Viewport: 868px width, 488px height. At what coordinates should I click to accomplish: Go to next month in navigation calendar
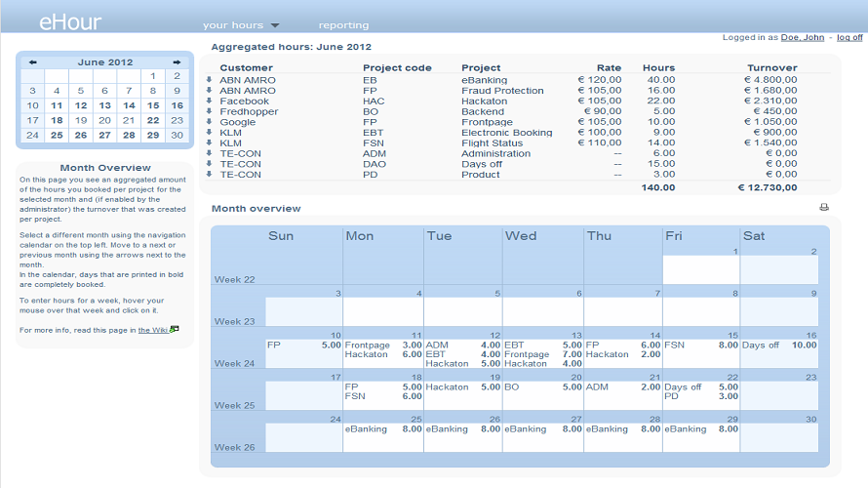(x=177, y=62)
